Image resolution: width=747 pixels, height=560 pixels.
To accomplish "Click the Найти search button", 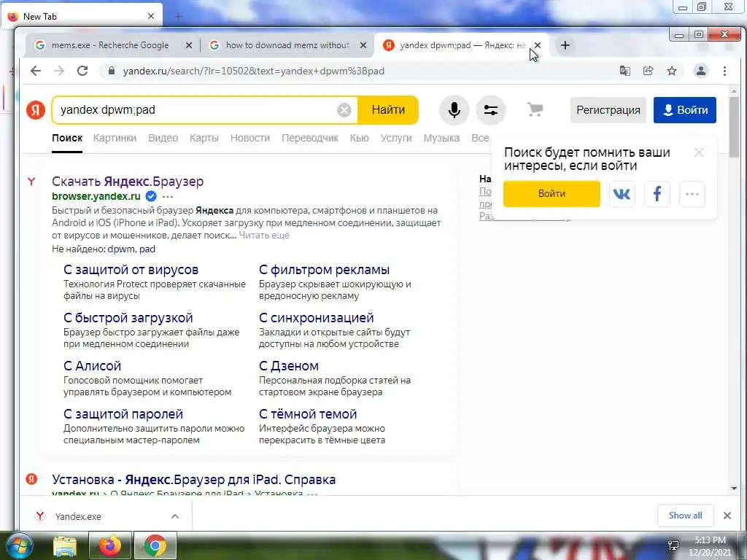I will [388, 110].
